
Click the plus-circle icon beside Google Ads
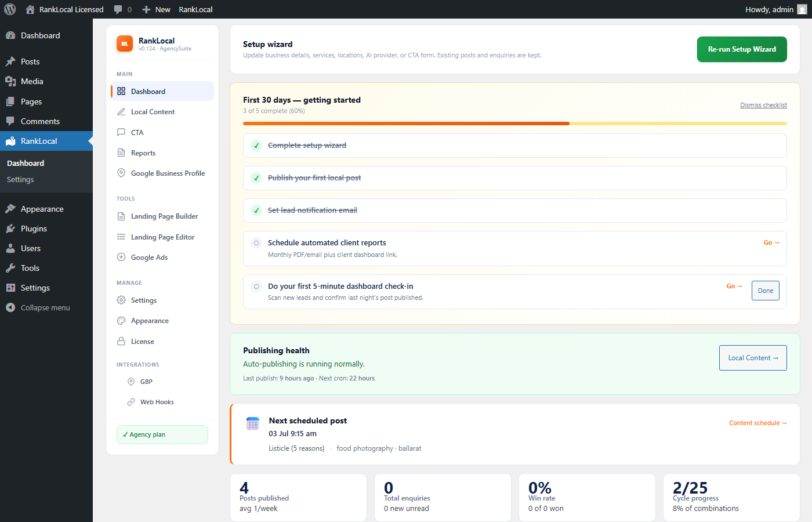click(121, 257)
